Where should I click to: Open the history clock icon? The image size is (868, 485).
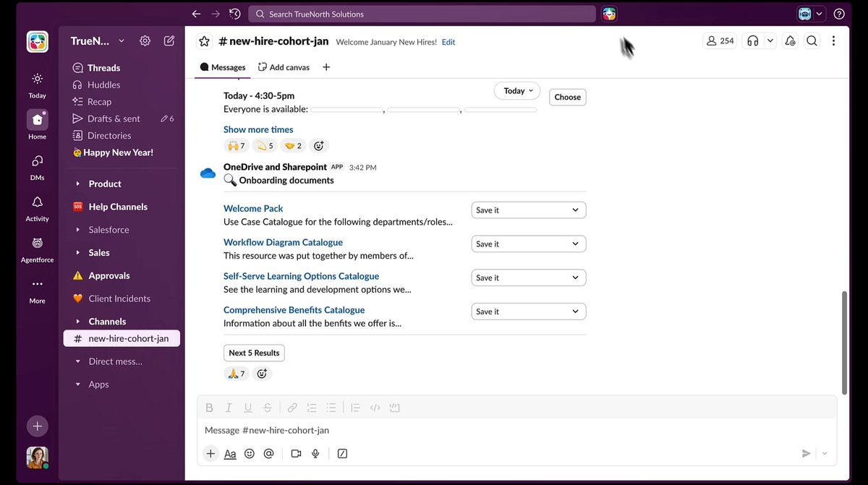pyautogui.click(x=235, y=14)
